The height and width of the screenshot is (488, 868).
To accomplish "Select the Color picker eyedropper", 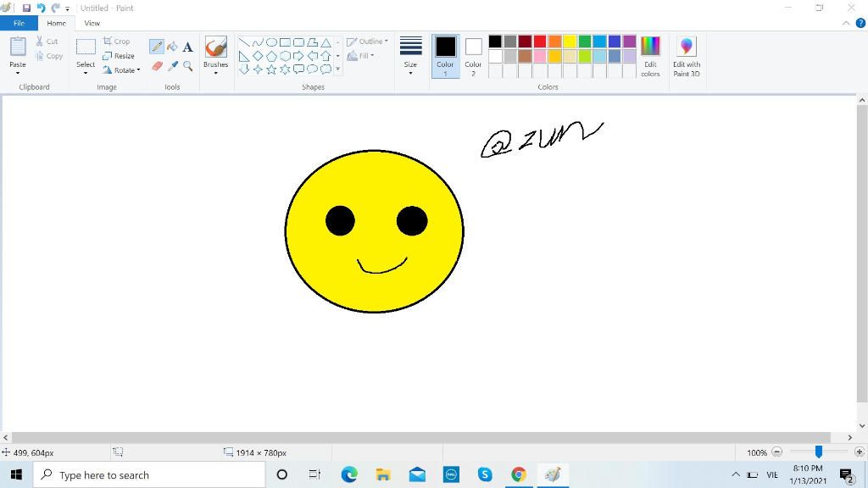I will 172,66.
